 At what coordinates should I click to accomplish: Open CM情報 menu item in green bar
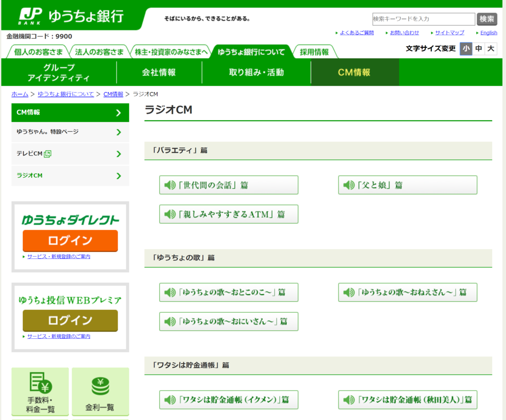coord(355,72)
